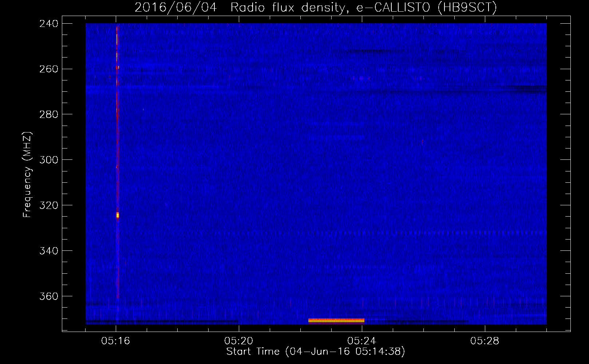Click the 'Start Time (04-Jun-16 05:14:38)' axis label
589x364 pixels.
coord(316,352)
